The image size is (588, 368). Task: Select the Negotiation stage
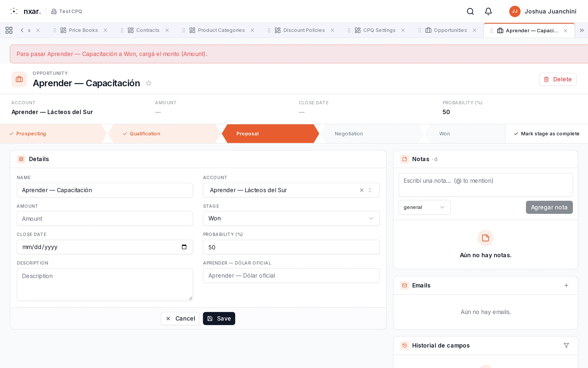pyautogui.click(x=372, y=134)
